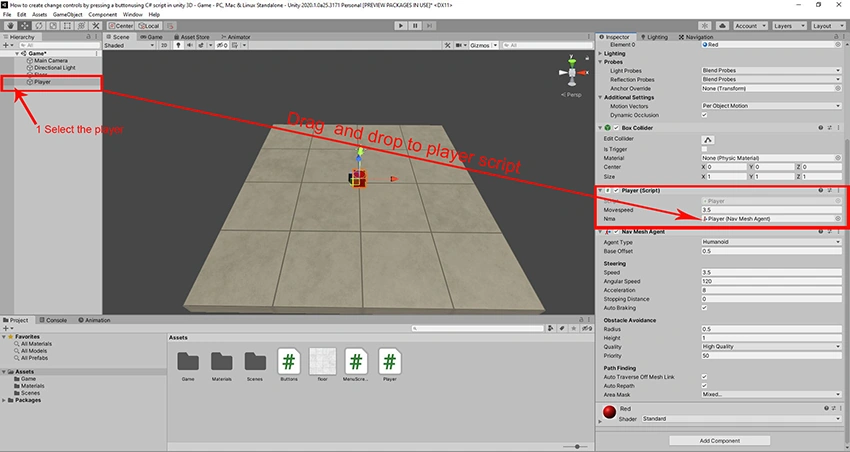Toggle the Auto Braking checkbox
The width and height of the screenshot is (850, 452).
[704, 308]
